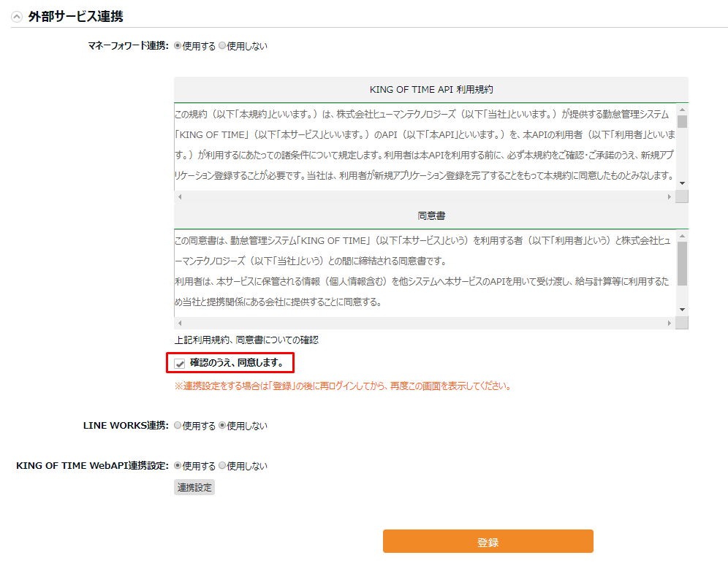Click vertical scroll thumb in 同意書 box
The image size is (728, 566).
(682, 264)
